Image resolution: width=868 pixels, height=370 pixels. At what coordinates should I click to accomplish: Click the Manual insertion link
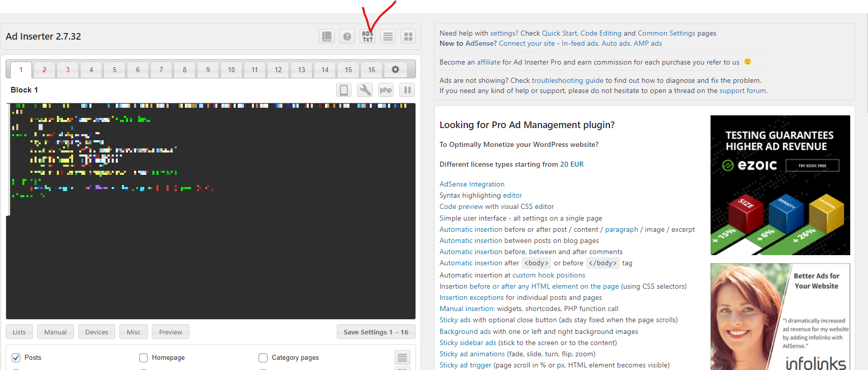pos(466,309)
